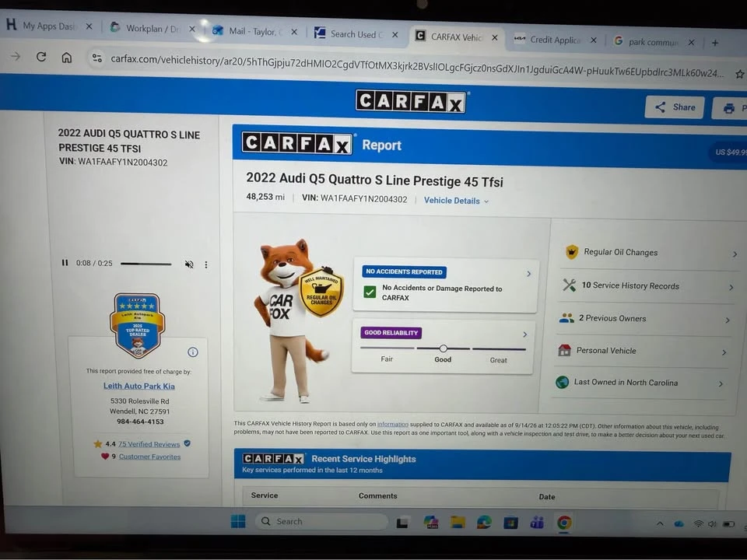Open Microsoft Teams from the taskbar
The height and width of the screenshot is (560, 747).
tap(537, 523)
